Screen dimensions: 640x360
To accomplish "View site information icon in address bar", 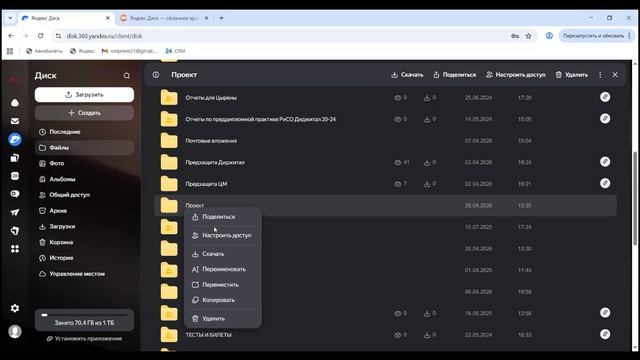I will (58, 36).
